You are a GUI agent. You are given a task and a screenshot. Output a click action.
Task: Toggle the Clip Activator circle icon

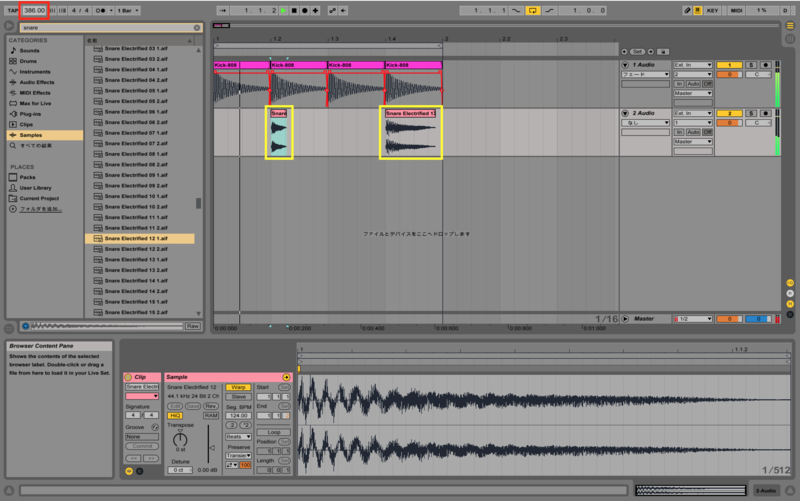tap(128, 377)
